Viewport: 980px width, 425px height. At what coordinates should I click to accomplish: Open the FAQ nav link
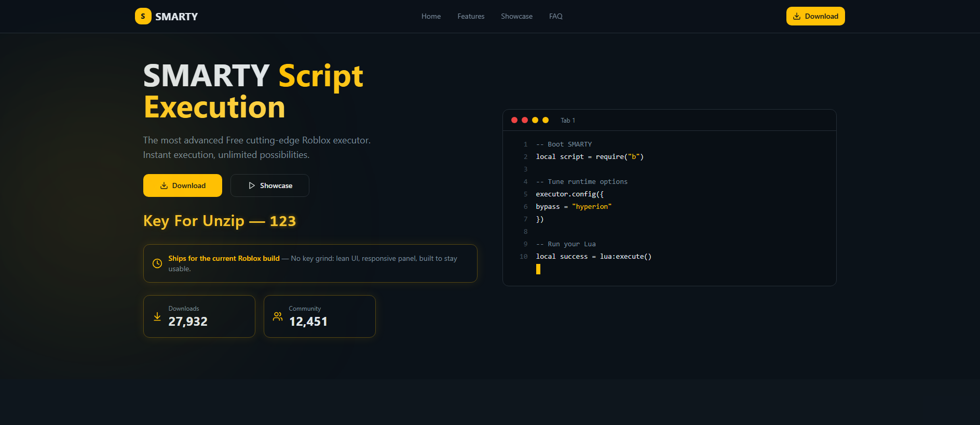click(556, 16)
